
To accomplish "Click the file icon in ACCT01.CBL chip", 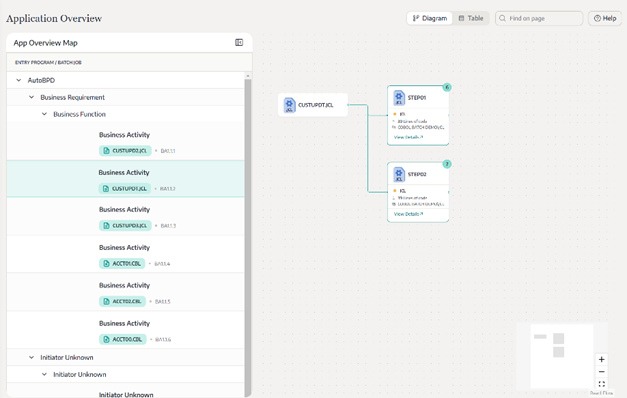I will 106,264.
